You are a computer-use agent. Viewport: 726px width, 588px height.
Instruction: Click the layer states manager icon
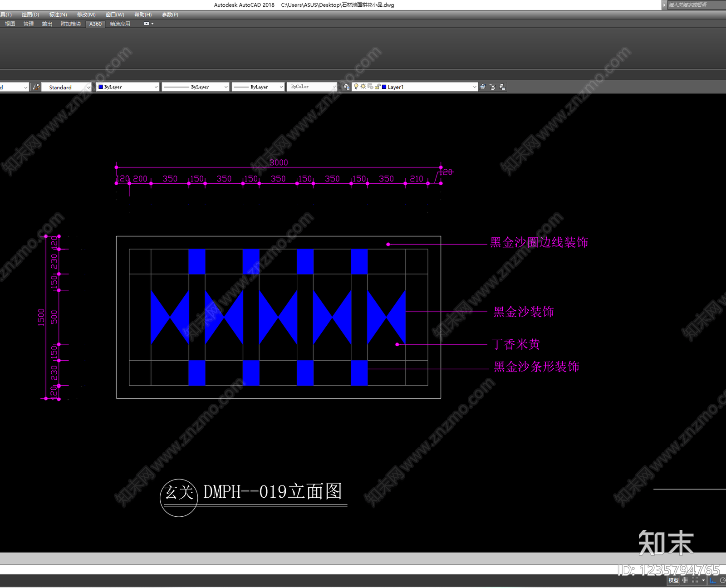point(502,87)
